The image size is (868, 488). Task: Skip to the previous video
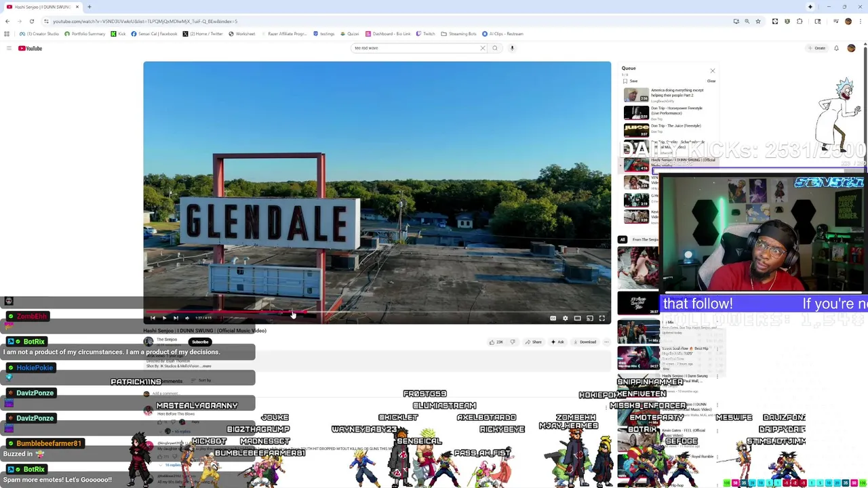coord(153,318)
